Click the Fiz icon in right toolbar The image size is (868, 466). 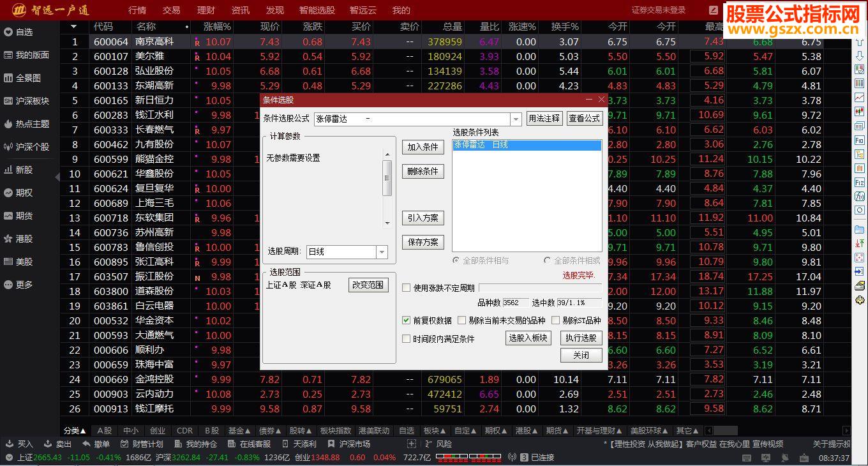tap(860, 183)
